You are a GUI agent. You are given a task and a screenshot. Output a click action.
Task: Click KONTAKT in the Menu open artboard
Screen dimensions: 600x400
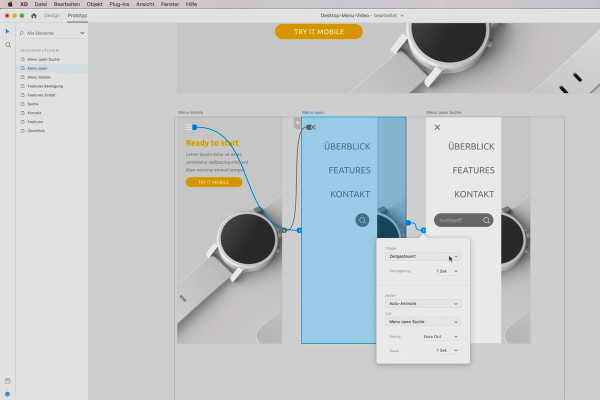[350, 194]
